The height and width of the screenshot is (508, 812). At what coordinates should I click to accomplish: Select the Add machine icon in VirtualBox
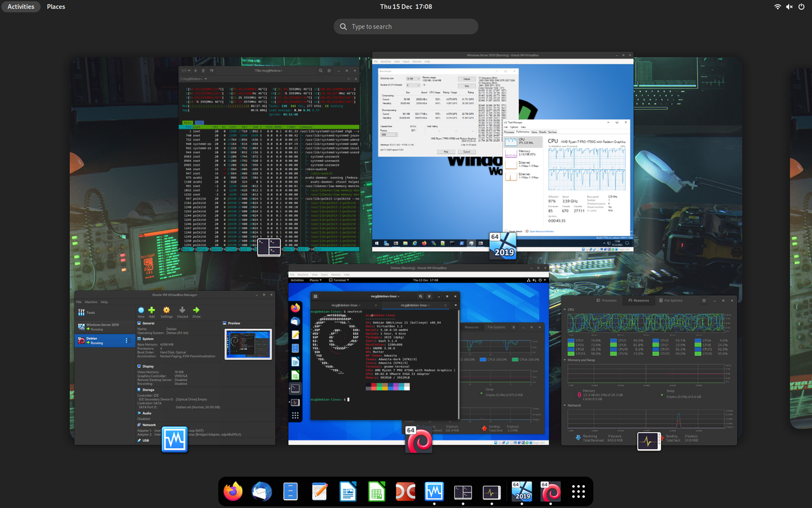pos(151,311)
